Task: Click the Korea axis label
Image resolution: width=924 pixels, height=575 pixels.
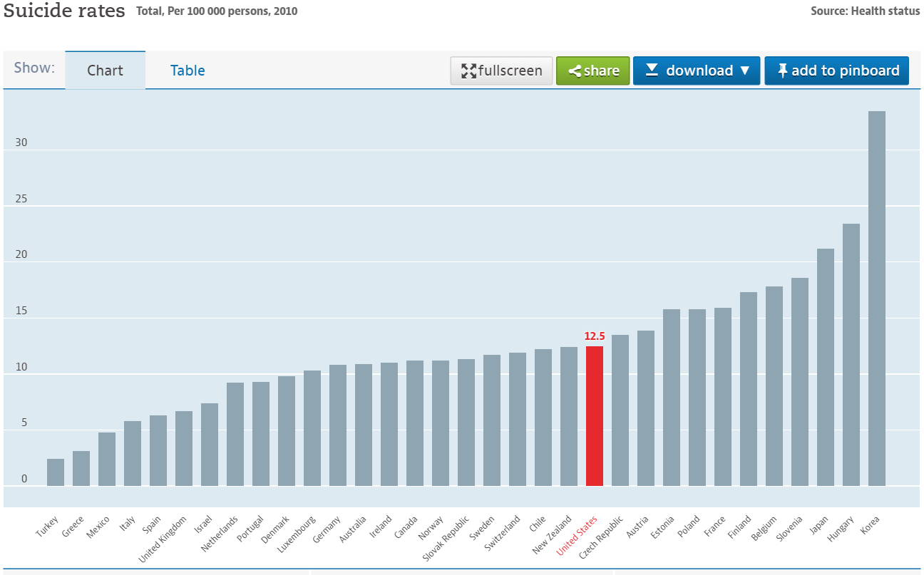Action: click(870, 525)
